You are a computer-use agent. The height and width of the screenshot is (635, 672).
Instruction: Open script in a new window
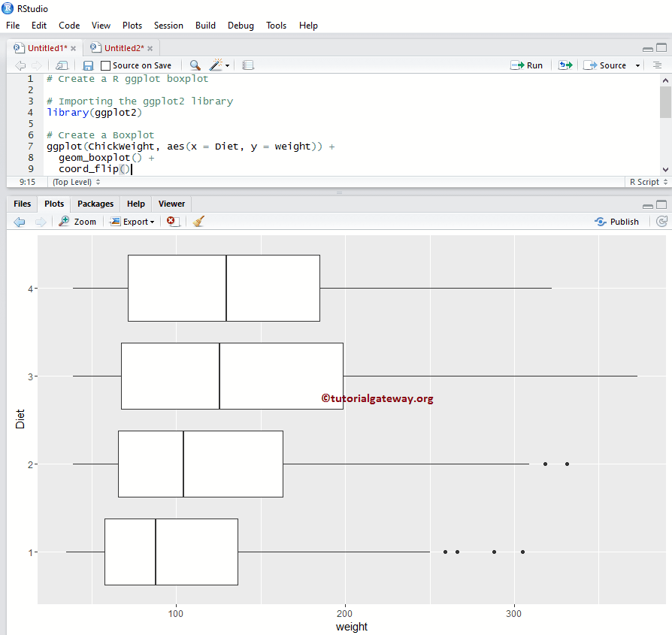point(62,65)
